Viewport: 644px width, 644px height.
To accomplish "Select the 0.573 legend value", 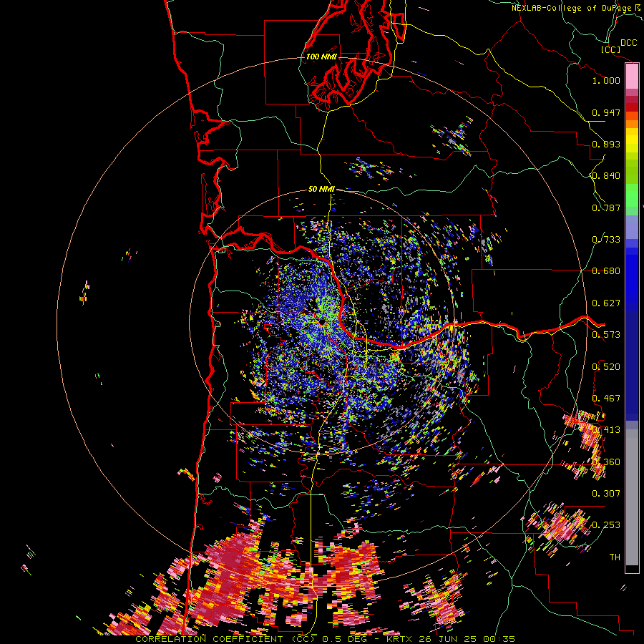I will [x=606, y=335].
